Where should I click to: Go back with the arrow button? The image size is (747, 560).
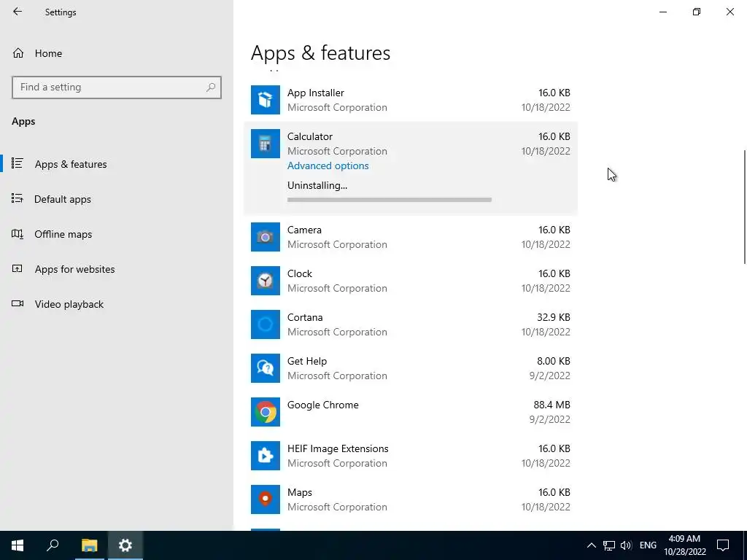[x=18, y=12]
